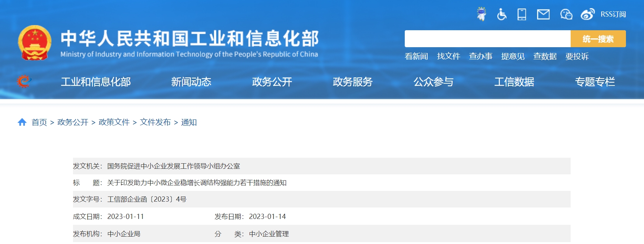The width and height of the screenshot is (644, 244).
Task: Focus the search input field
Action: [x=487, y=39]
